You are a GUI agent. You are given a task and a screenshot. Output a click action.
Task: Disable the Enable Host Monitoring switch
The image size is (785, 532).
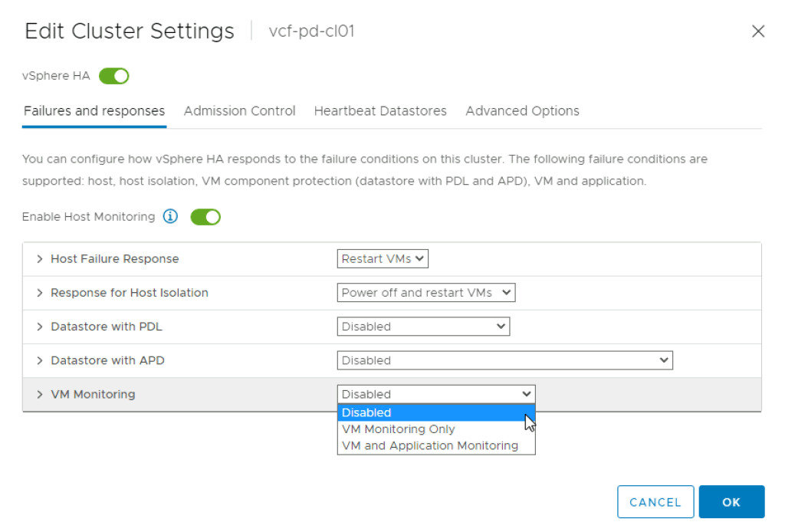[x=205, y=217]
